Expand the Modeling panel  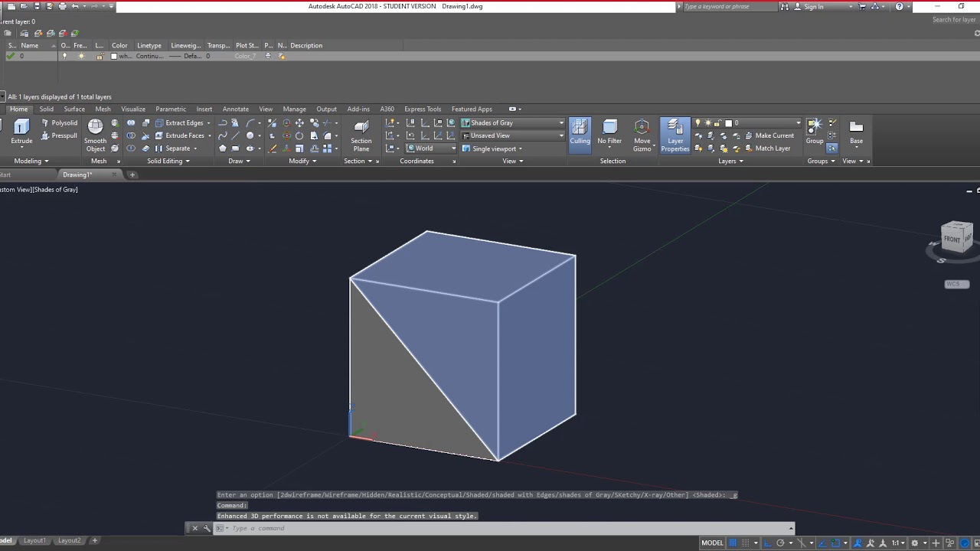pyautogui.click(x=31, y=161)
